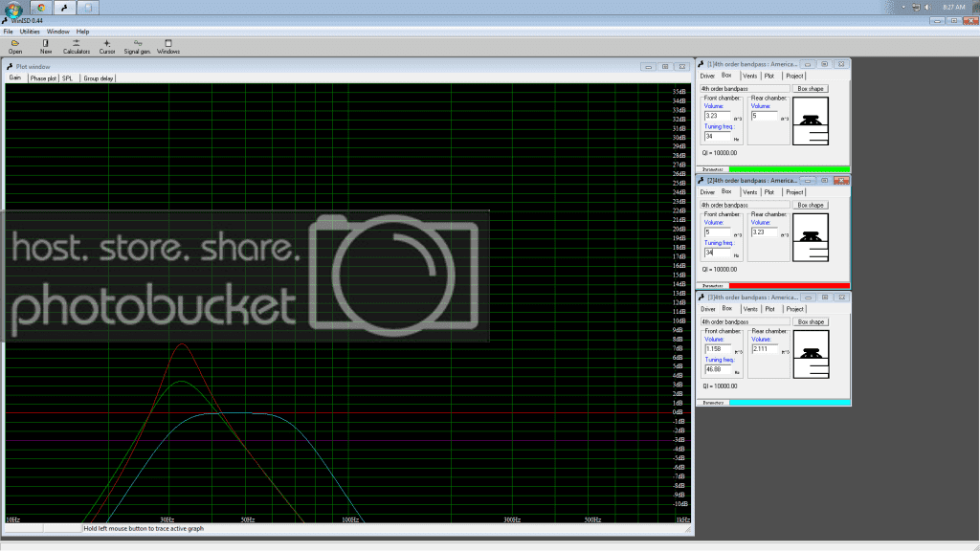980x551 pixels.
Task: Click the Windows toolbar icon
Action: coord(168,47)
